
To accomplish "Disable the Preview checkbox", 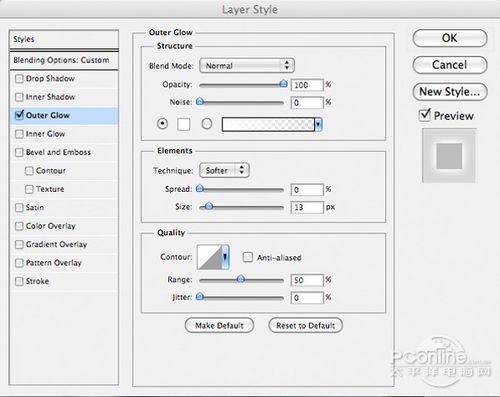I will (x=425, y=115).
